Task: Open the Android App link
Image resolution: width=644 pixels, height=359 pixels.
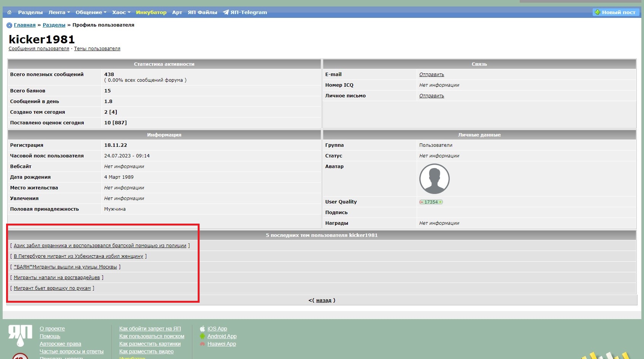Action: pos(222,336)
